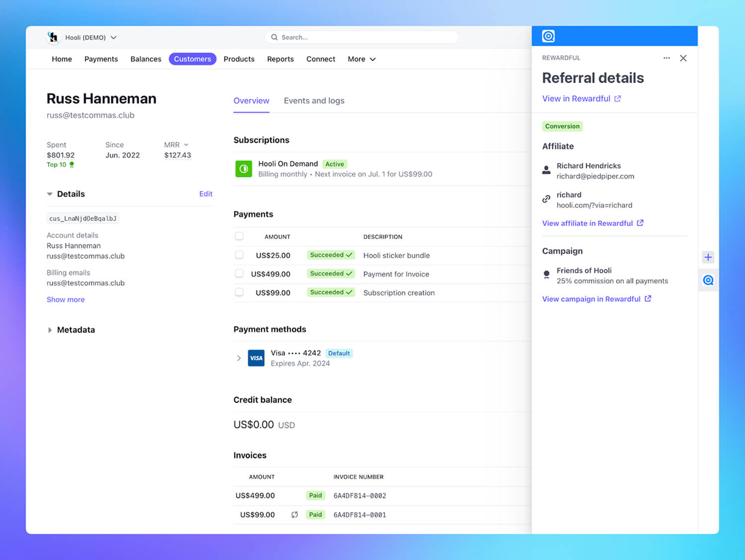Image resolution: width=745 pixels, height=560 pixels.
Task: Click the Default badge on Visa card
Action: 339,353
